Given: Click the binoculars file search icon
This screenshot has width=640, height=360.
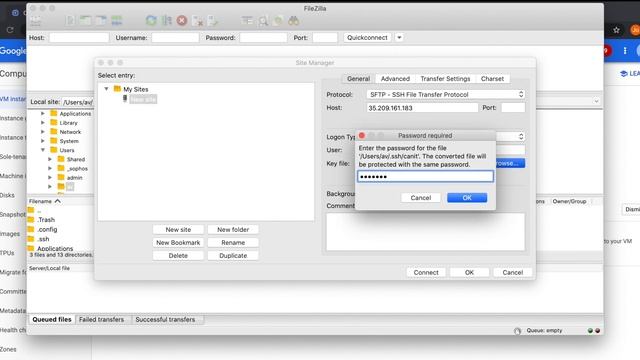Looking at the screenshot, I should (293, 20).
